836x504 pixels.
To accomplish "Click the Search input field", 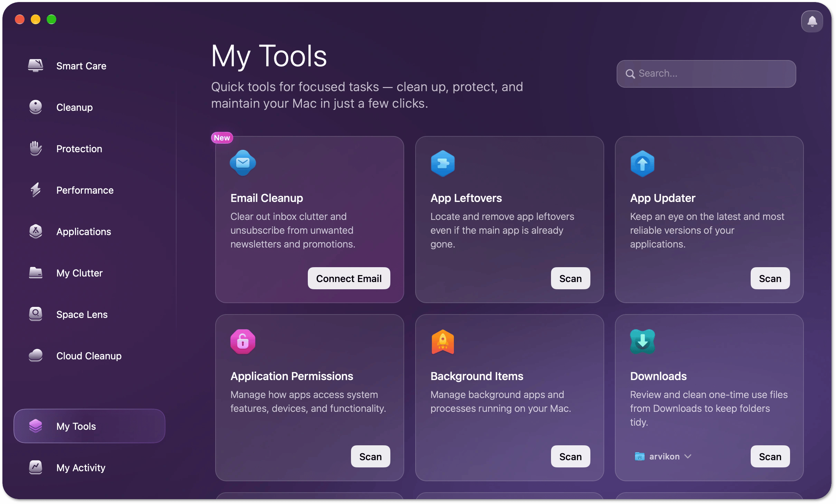I will click(x=706, y=74).
